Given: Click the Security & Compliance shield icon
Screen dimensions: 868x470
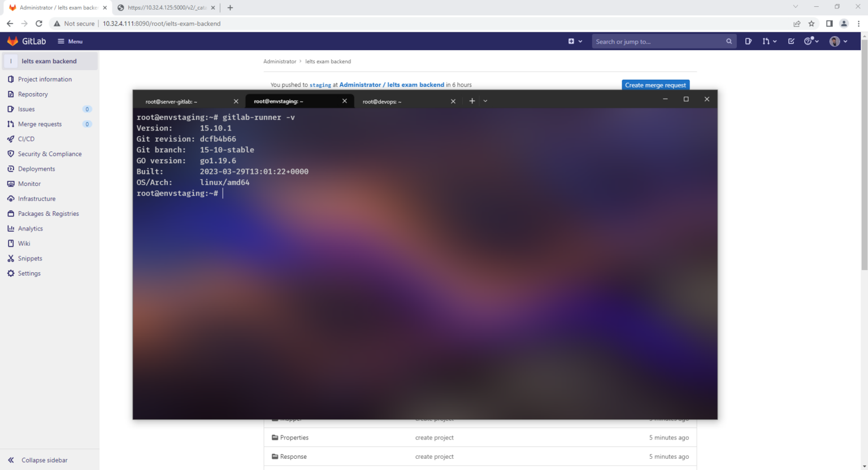Looking at the screenshot, I should (11, 154).
